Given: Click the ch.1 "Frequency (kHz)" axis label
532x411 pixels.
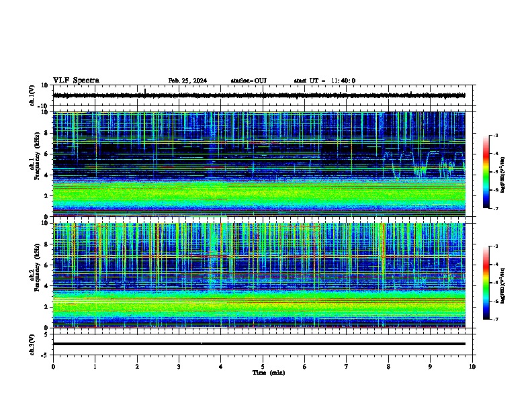Looking at the screenshot, I should coord(37,156).
